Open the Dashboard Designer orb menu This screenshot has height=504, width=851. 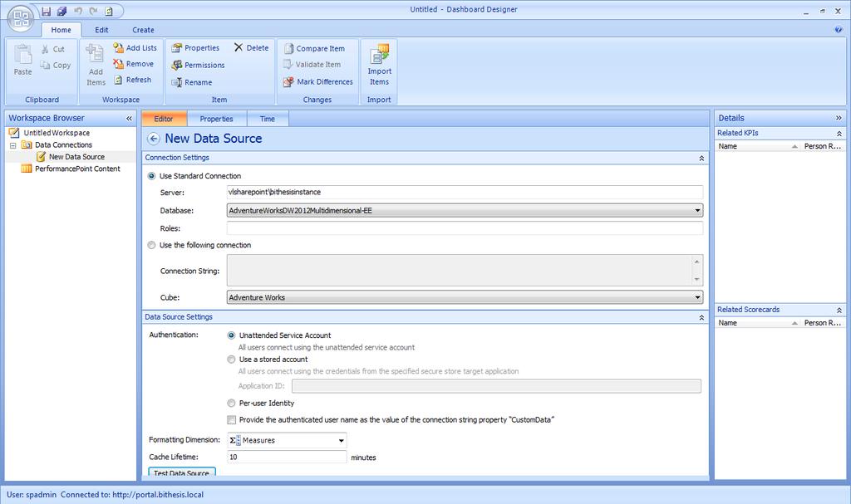pyautogui.click(x=21, y=19)
